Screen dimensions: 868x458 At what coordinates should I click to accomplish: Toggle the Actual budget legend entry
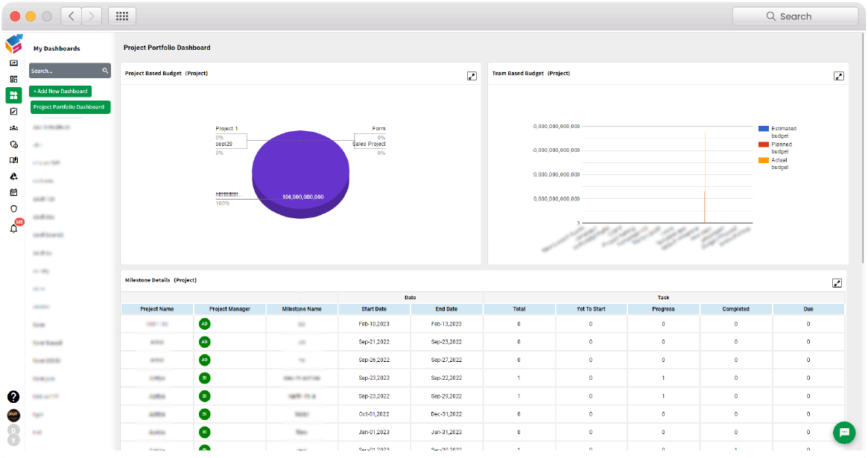click(778, 163)
